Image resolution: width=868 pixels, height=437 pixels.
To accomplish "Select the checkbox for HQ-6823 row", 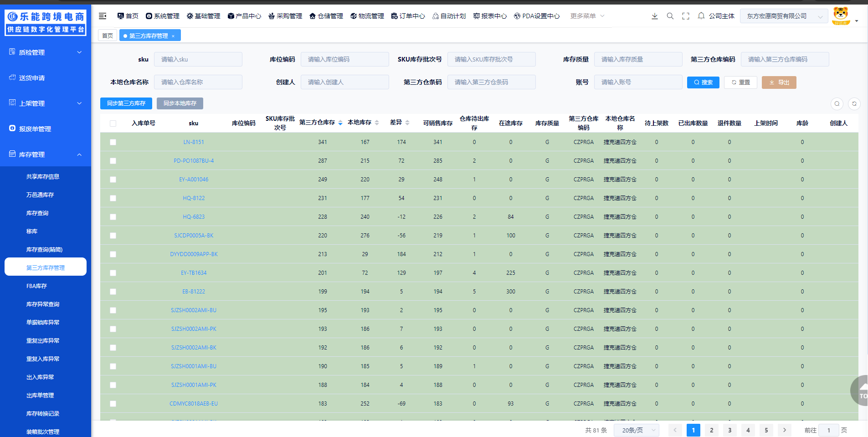I will point(113,217).
